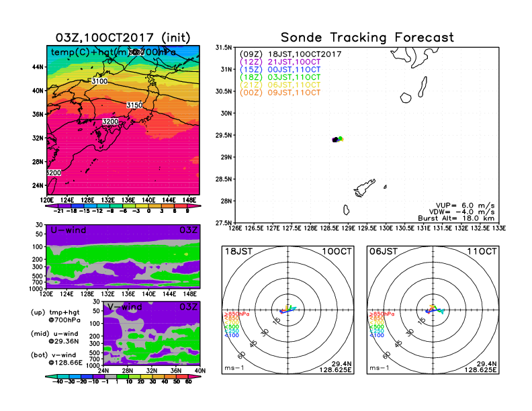This screenshot has width=532, height=411.
Task: Click the "@29.36N" latitude text
Action: click(x=63, y=341)
